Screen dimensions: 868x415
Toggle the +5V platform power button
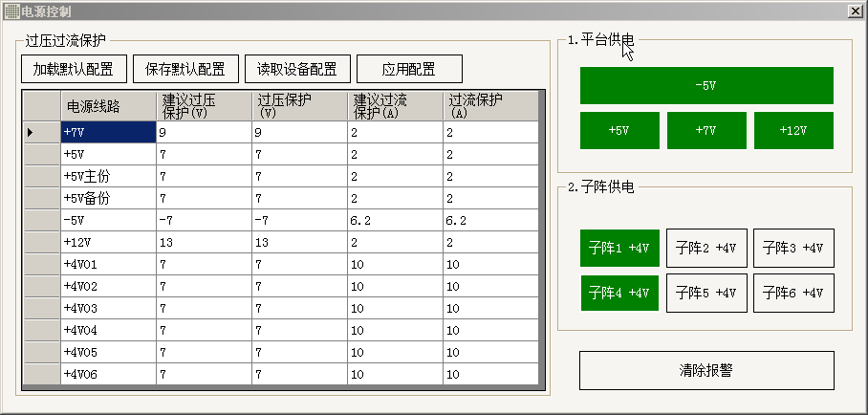coord(619,131)
